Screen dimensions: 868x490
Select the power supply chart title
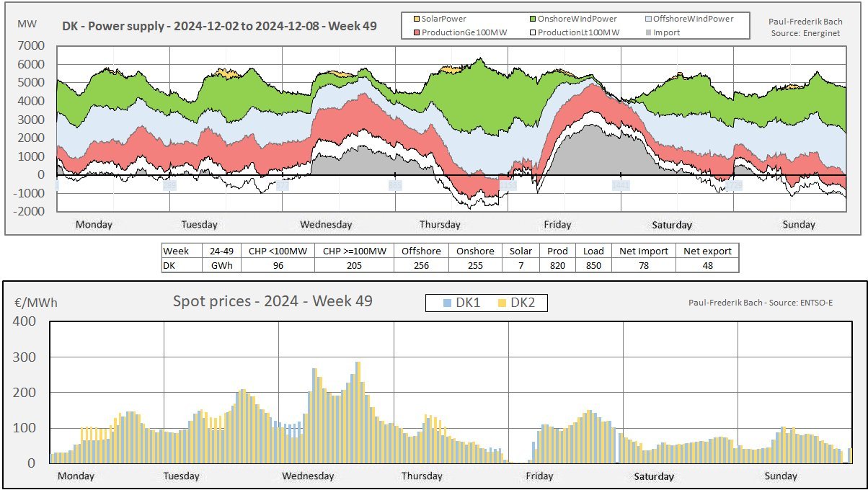[x=218, y=30]
